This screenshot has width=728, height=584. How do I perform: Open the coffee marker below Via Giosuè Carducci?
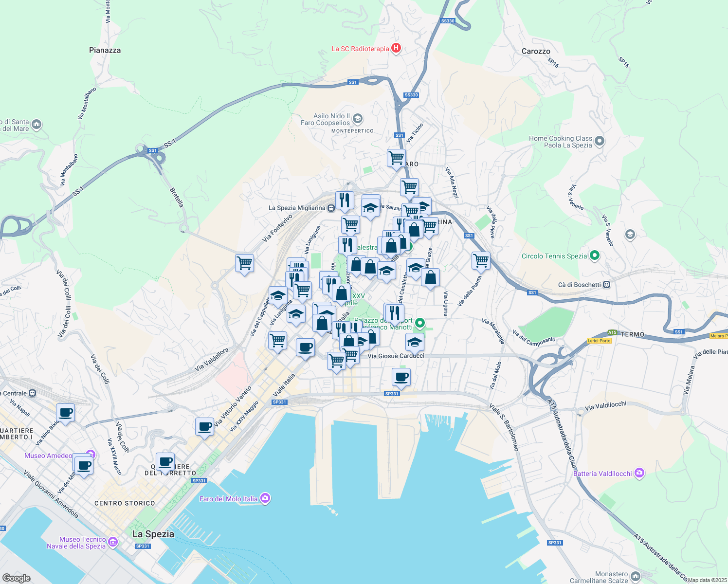point(401,379)
